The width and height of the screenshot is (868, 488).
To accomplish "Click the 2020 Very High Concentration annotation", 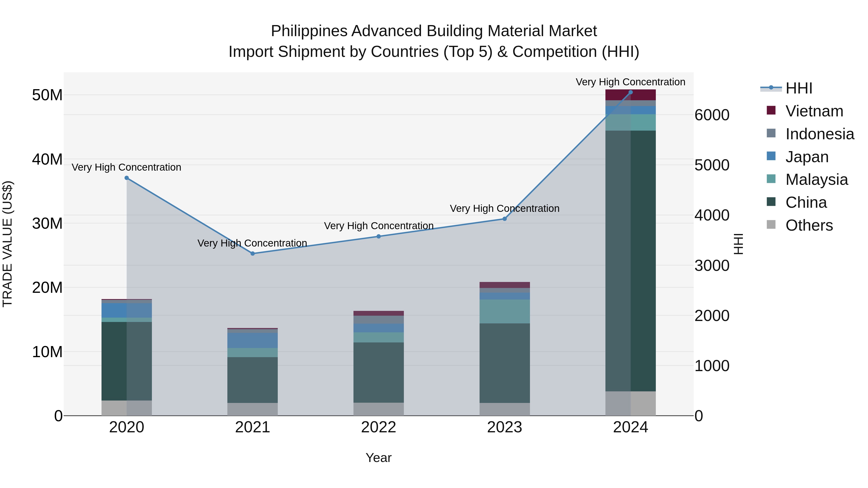I will tap(126, 167).
